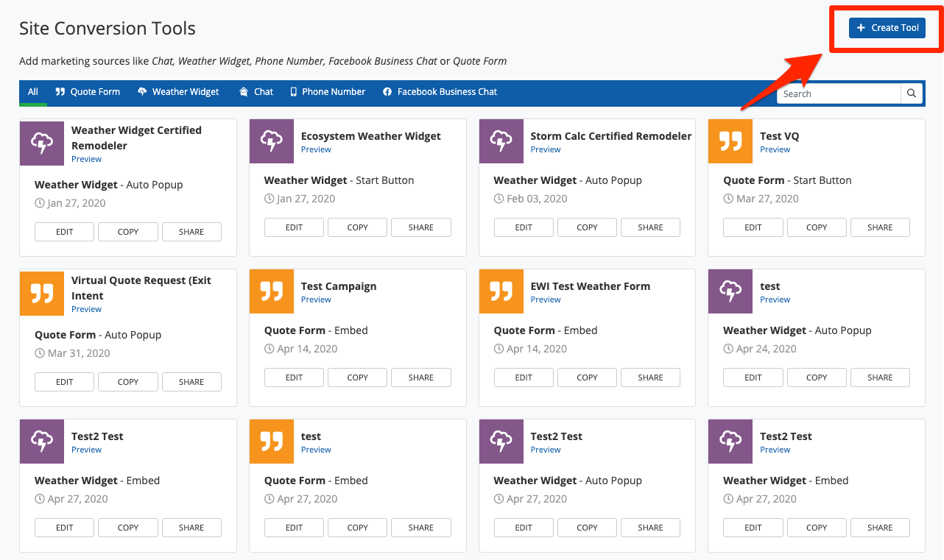Select the Facebook Business Chat tab

[440, 92]
